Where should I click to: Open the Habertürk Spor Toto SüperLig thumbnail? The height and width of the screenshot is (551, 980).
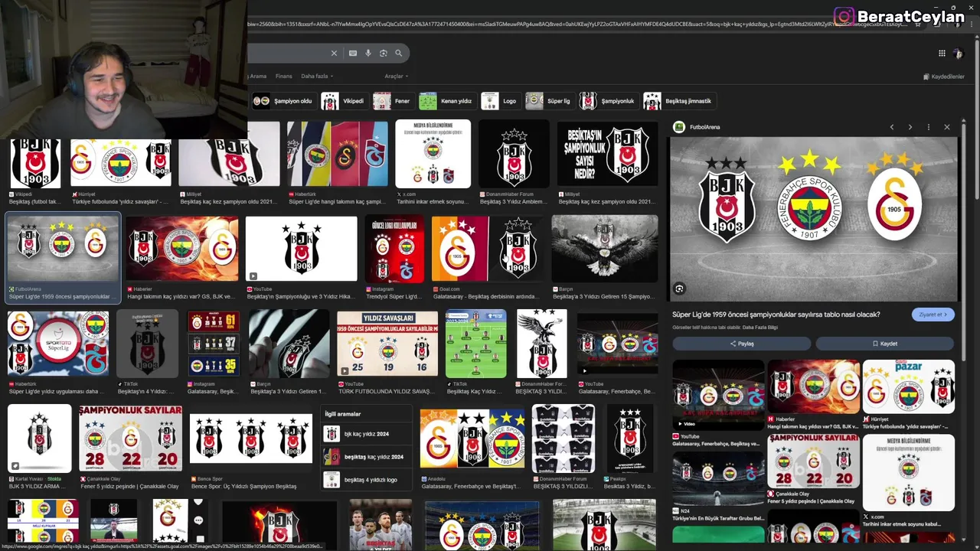pyautogui.click(x=58, y=343)
